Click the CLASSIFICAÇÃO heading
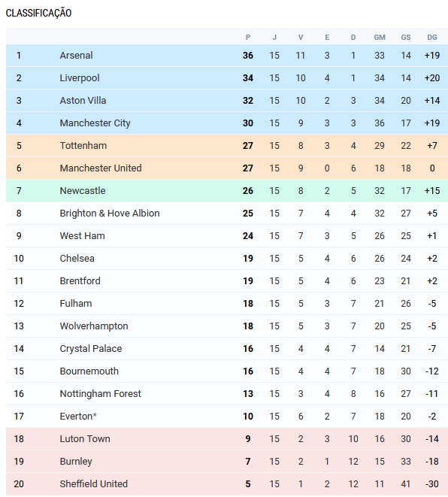Screen dimensions: 448x497 (x=38, y=13)
